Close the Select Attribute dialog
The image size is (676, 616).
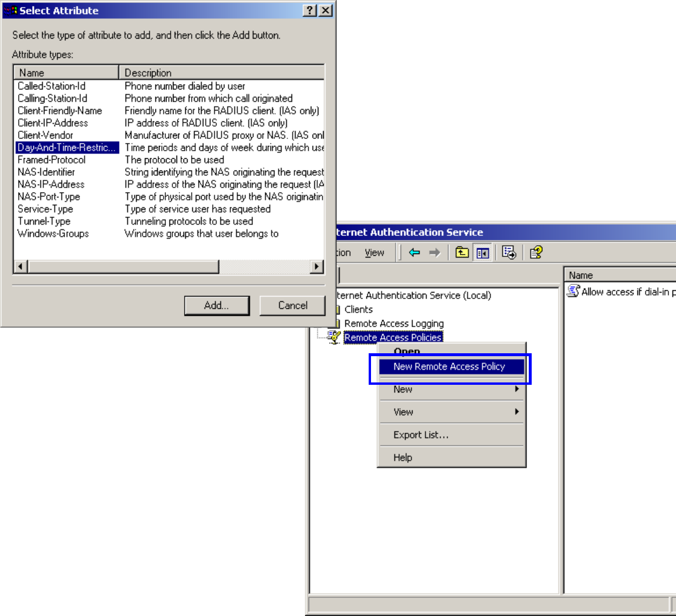click(x=325, y=11)
